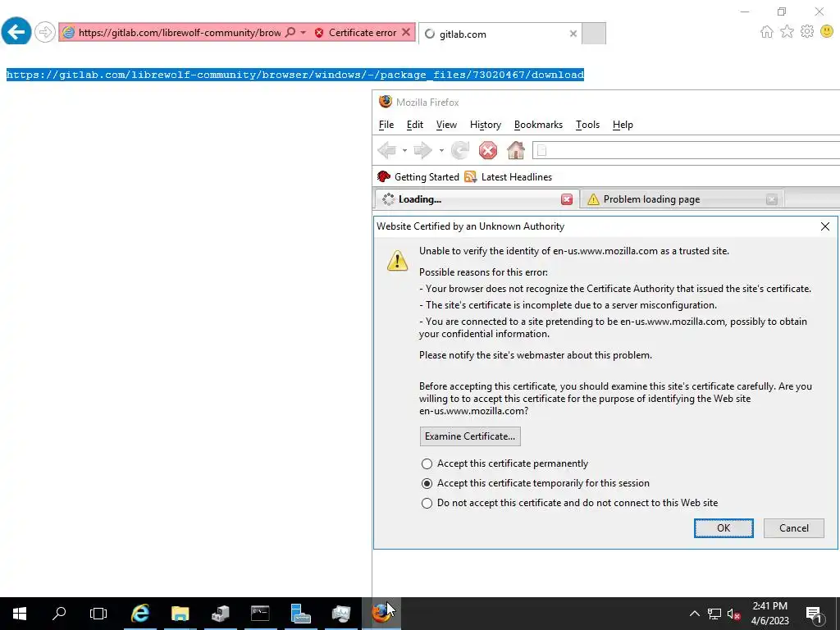Click the Certificate error indicator
The image size is (840, 630).
tap(356, 33)
